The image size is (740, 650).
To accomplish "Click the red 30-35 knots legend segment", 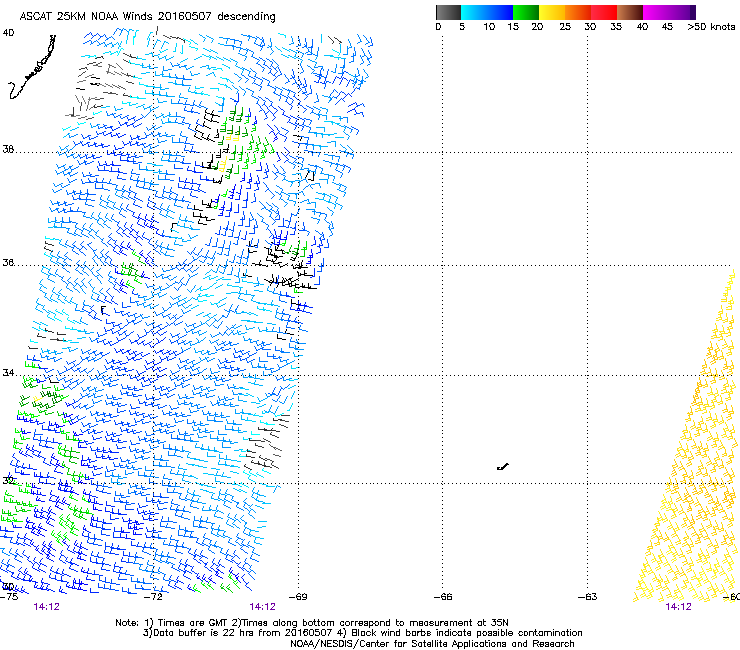I will 604,12.
